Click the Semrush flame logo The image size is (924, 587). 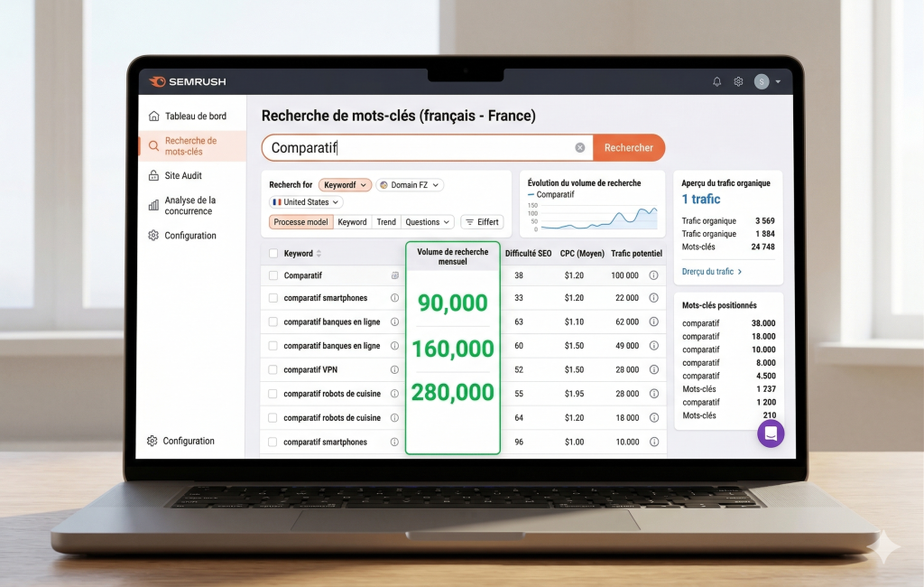coord(157,81)
